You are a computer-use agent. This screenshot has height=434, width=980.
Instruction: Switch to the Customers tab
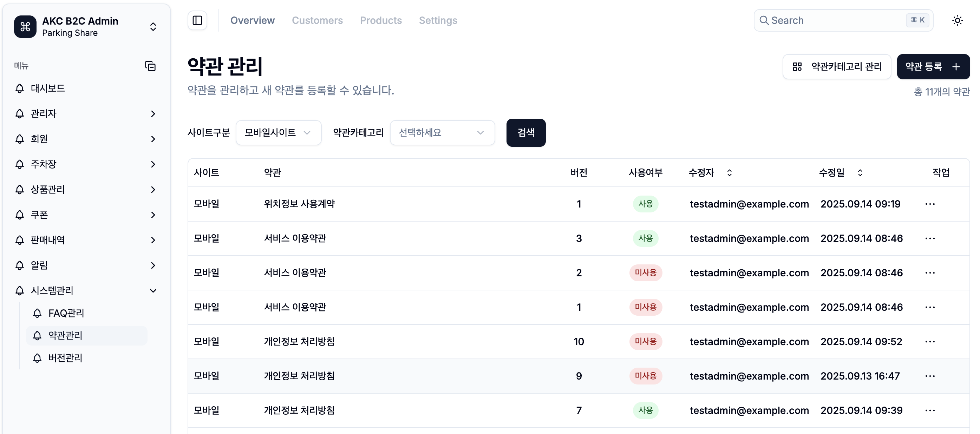[318, 20]
